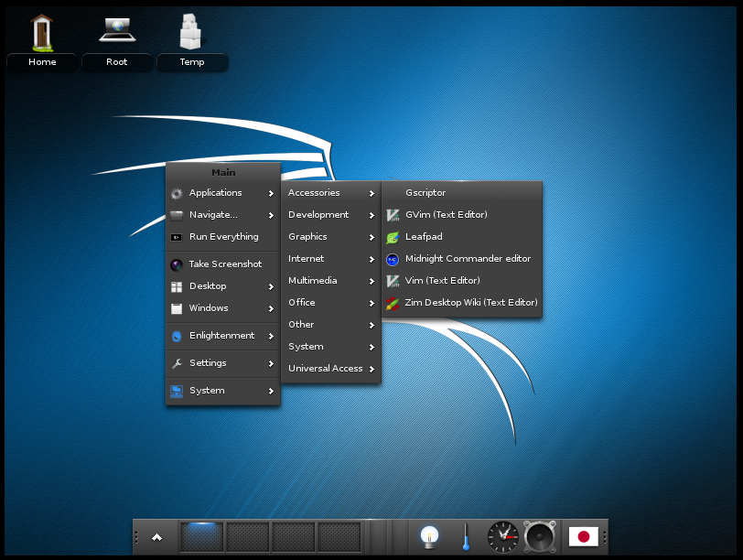Click the grid icon beside Desktop
The height and width of the screenshot is (560, 743).
(x=177, y=286)
